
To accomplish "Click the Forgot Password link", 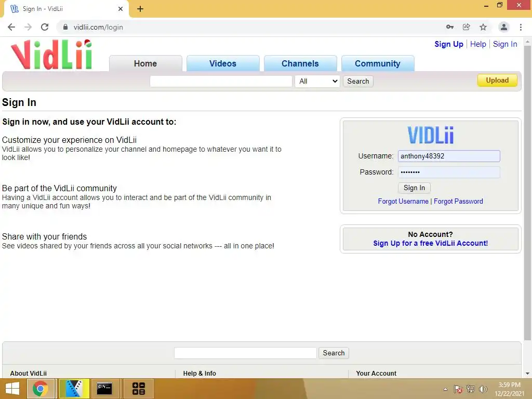I will 458,201.
